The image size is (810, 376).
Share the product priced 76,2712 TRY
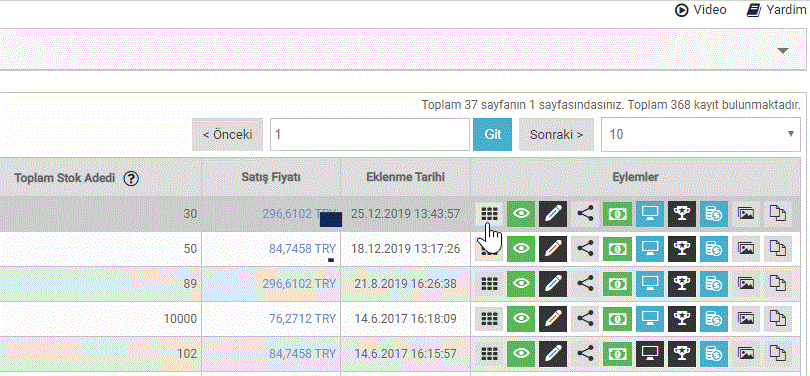point(585,319)
